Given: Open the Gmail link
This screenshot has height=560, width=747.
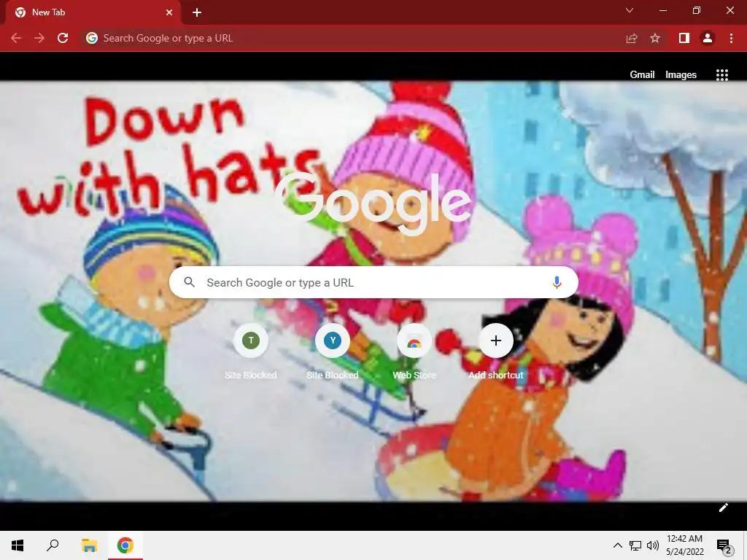Looking at the screenshot, I should coord(642,75).
